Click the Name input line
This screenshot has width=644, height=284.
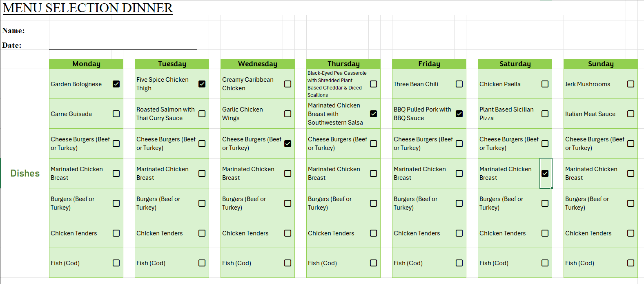click(x=123, y=30)
